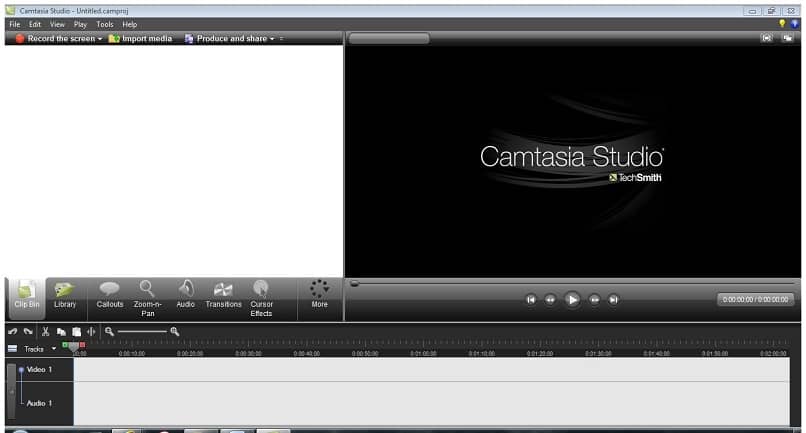The height and width of the screenshot is (433, 806).
Task: Expand the Tracks dropdown
Action: 53,349
